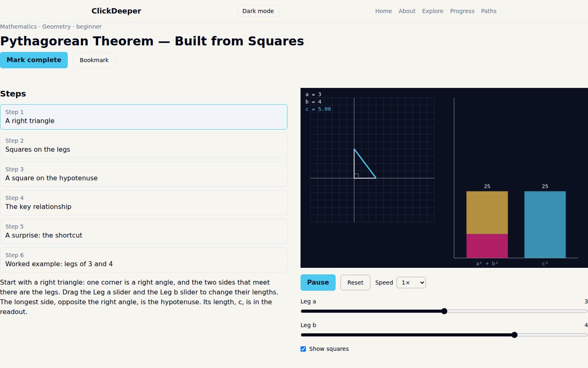Image resolution: width=588 pixels, height=368 pixels.
Task: Open Step 4 The key relationship
Action: click(x=144, y=203)
